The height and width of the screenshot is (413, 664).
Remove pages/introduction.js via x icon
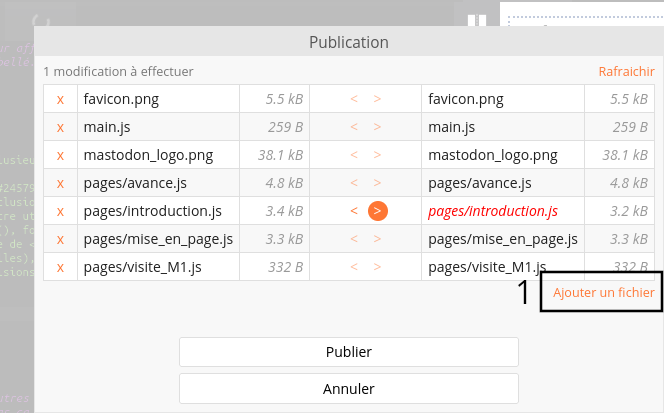[x=60, y=212]
